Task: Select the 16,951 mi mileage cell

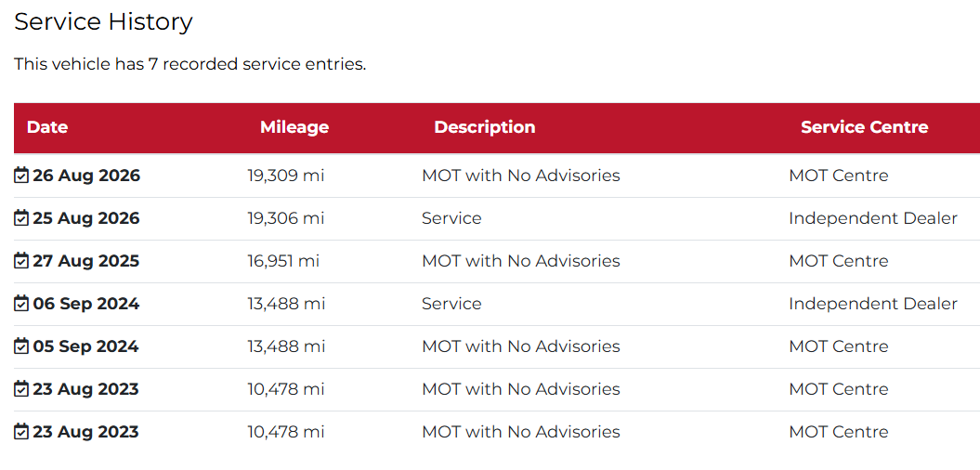Action: point(283,261)
